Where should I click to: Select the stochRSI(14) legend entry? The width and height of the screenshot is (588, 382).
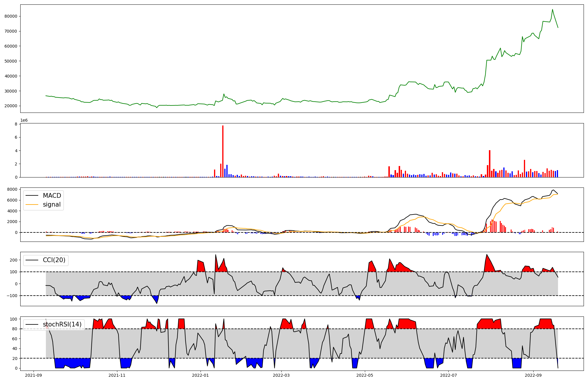point(62,324)
